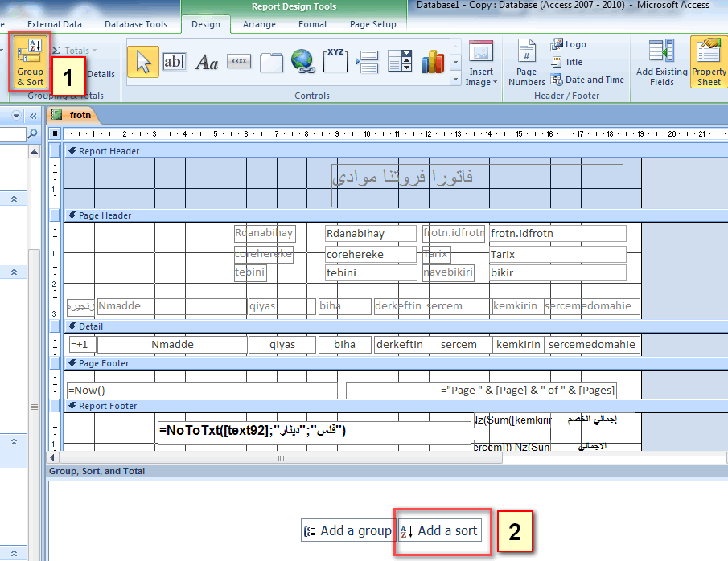
Task: Click the horizontal scrollbar left arrow
Action: 52,458
